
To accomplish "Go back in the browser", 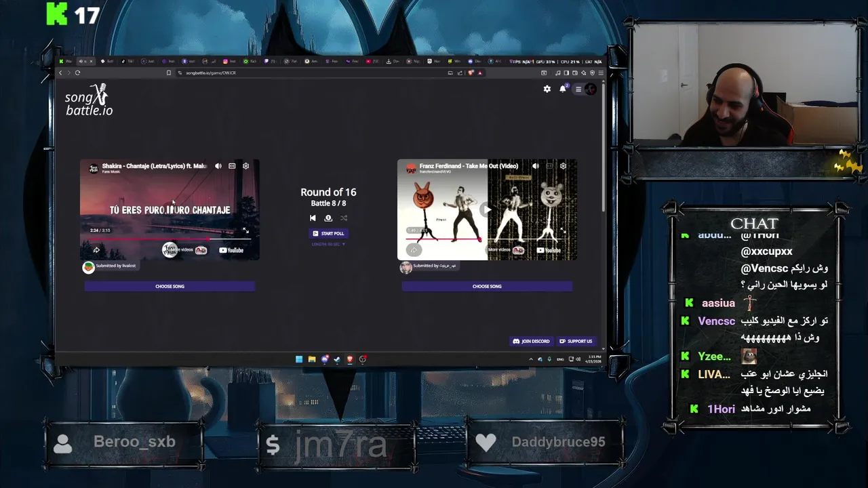I will click(x=60, y=73).
